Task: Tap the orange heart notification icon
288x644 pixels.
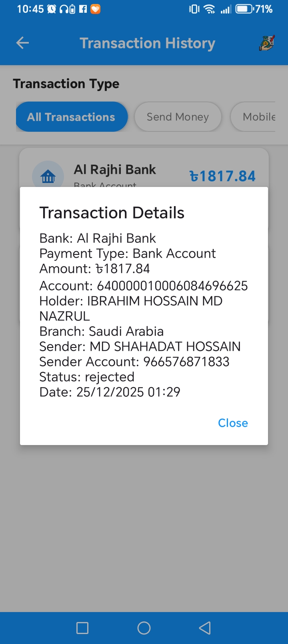Action: pos(95,9)
